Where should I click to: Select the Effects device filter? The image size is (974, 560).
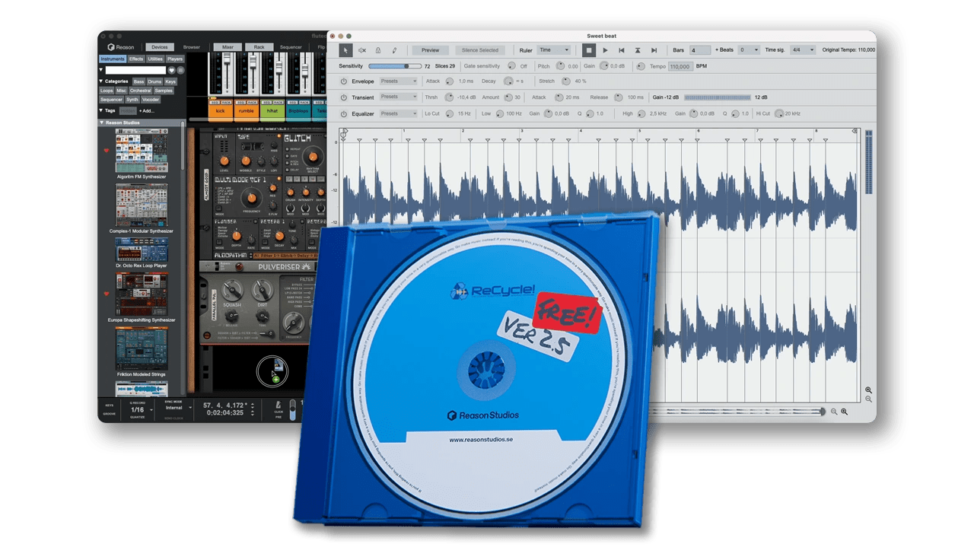coord(136,59)
